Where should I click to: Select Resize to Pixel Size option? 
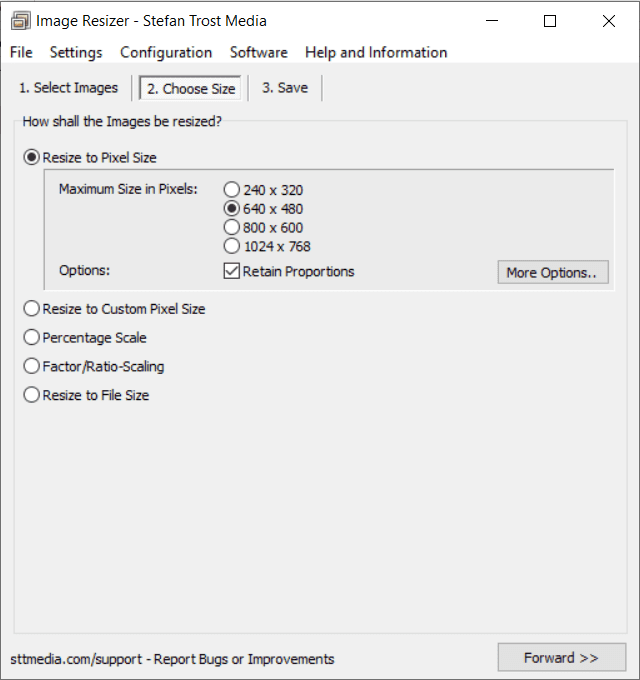[x=90, y=157]
